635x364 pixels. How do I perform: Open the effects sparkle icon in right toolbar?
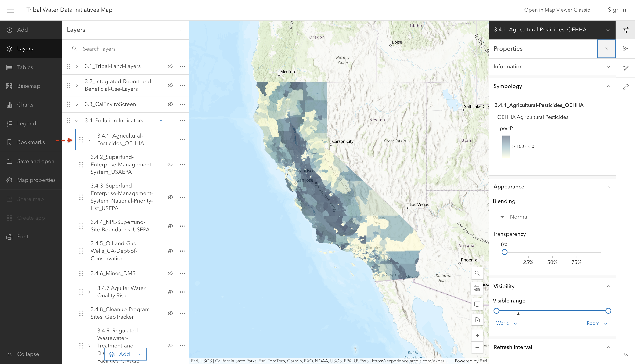coord(625,49)
